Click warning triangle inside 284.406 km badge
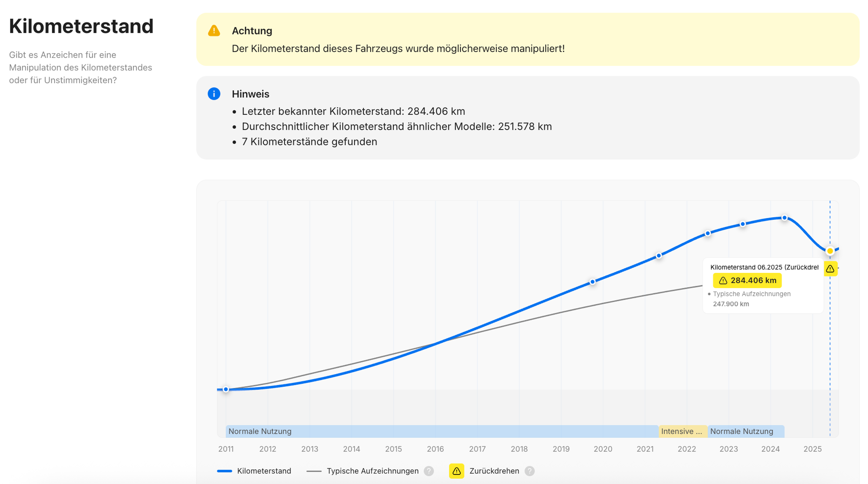The width and height of the screenshot is (868, 484). pyautogui.click(x=723, y=280)
